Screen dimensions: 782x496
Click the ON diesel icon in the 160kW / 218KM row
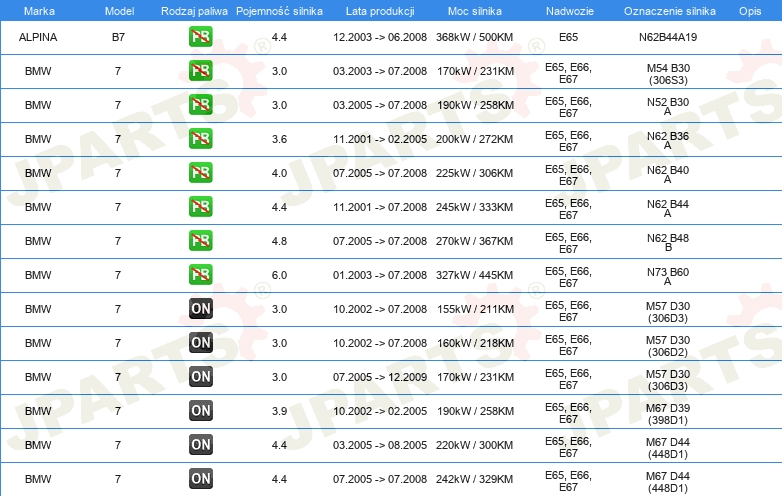coord(200,342)
